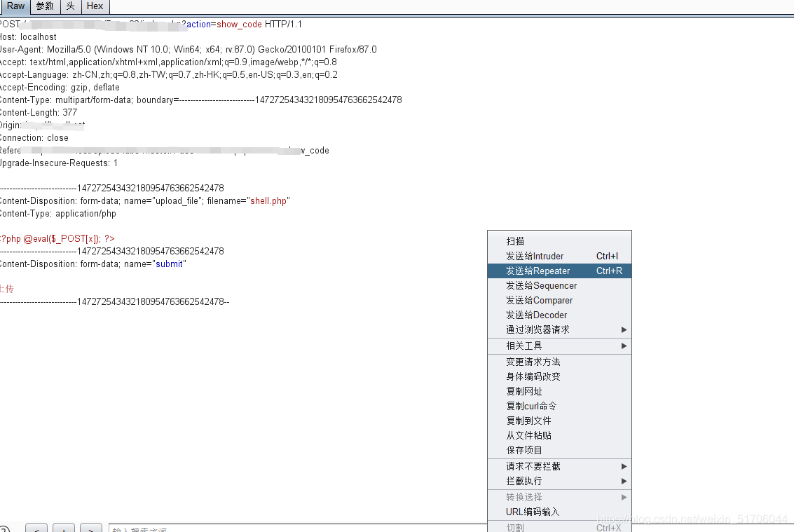The image size is (794, 532).
Task: Open the 参数 tab
Action: 45,6
